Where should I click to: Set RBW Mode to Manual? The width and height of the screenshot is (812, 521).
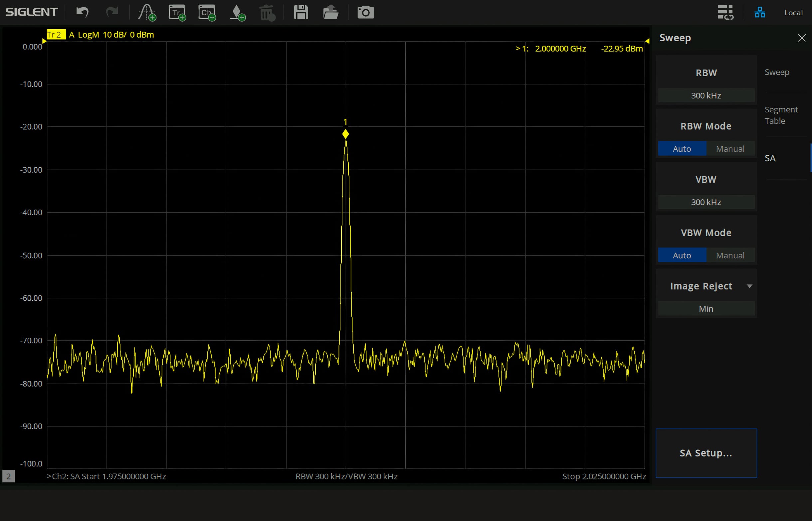click(730, 148)
